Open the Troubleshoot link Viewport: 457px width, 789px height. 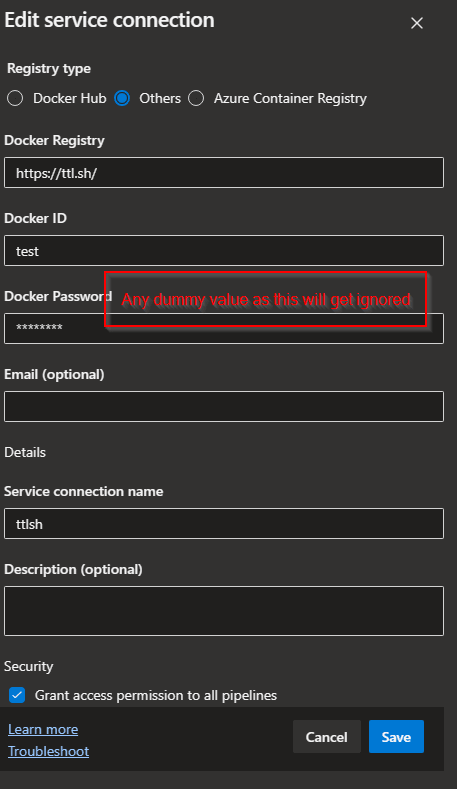(x=48, y=751)
